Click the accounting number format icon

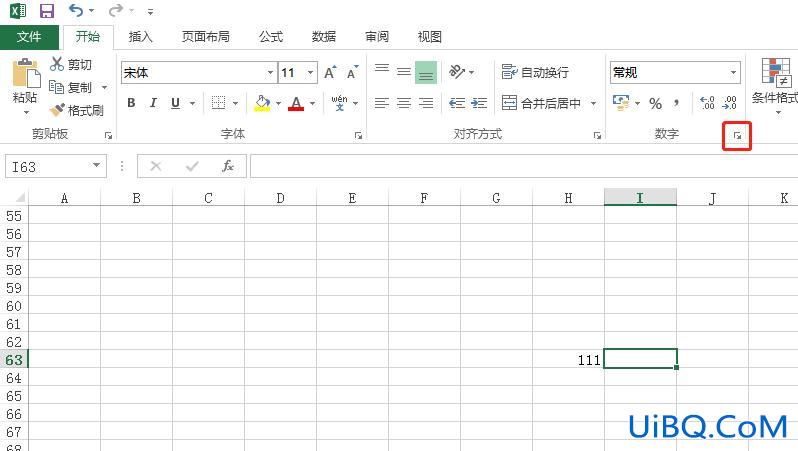621,103
